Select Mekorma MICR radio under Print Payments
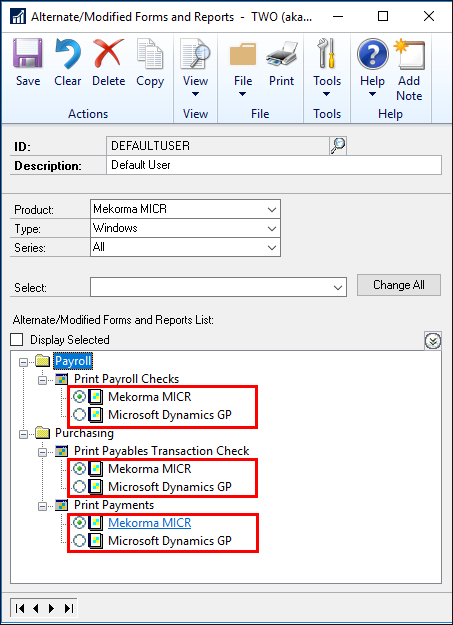 point(80,523)
